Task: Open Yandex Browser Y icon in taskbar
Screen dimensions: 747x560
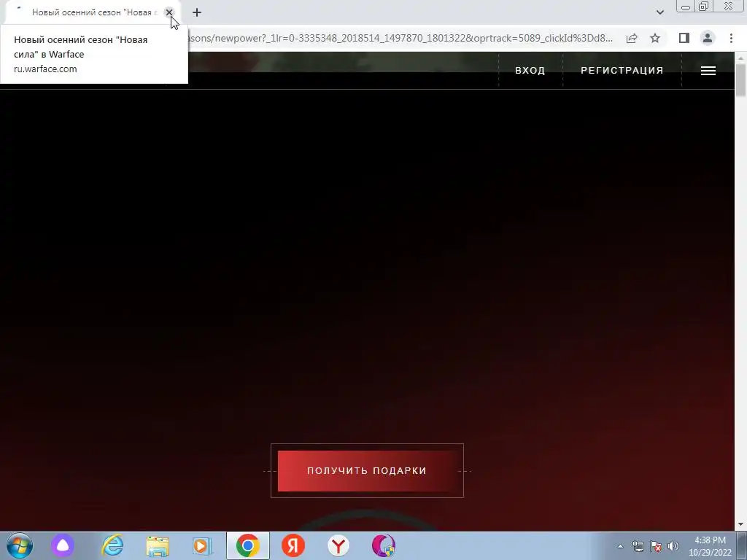Action: click(338, 545)
